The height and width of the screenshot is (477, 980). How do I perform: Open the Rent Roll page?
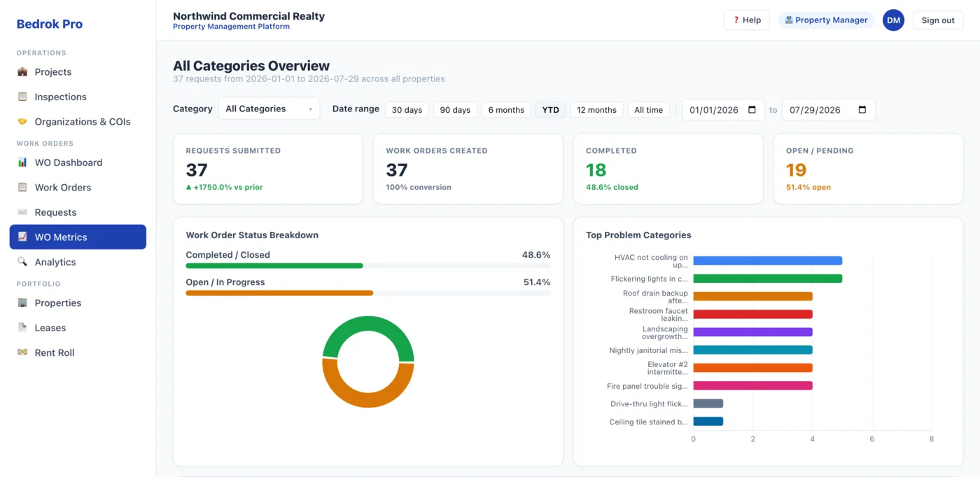78,353
